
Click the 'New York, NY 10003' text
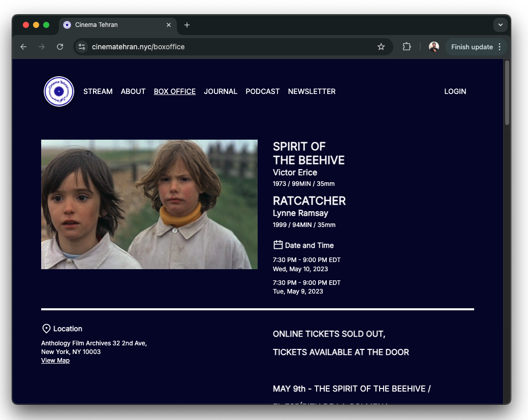point(71,351)
